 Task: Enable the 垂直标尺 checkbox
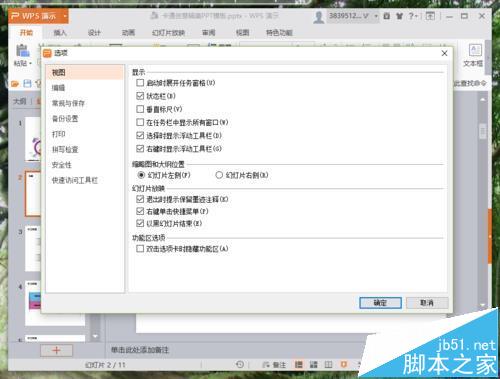(x=140, y=109)
